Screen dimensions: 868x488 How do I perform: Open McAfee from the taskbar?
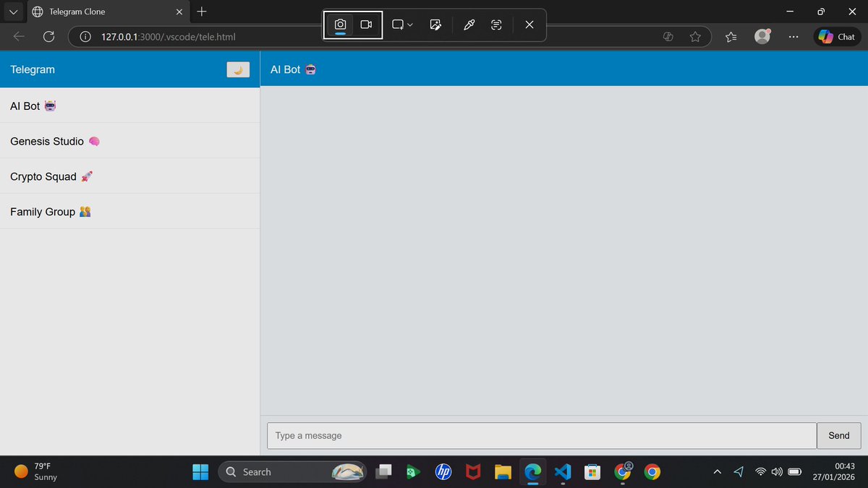coord(473,472)
